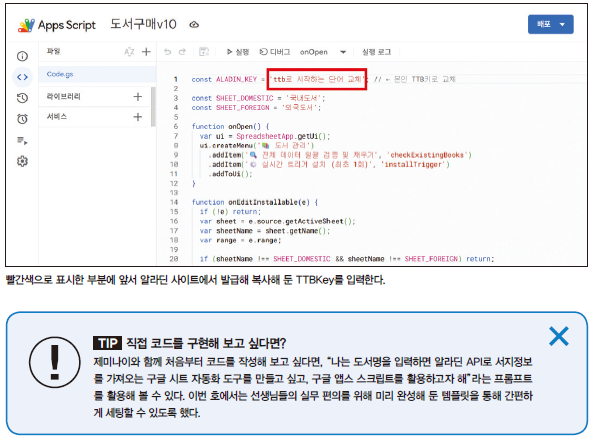Screen dimensions: 590x437
Task: Add a library with 라이브러리 plus
Action: point(138,97)
